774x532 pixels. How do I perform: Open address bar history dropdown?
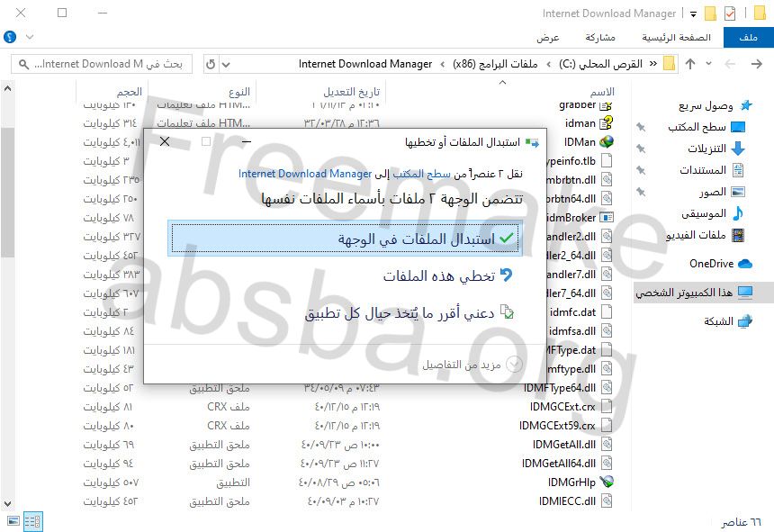[x=226, y=64]
